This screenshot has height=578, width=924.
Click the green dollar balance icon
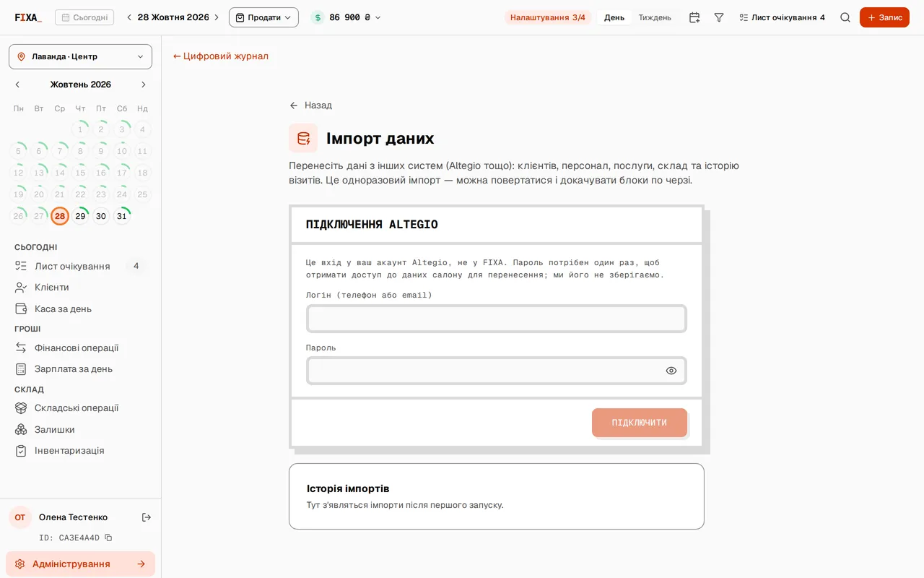pos(318,17)
